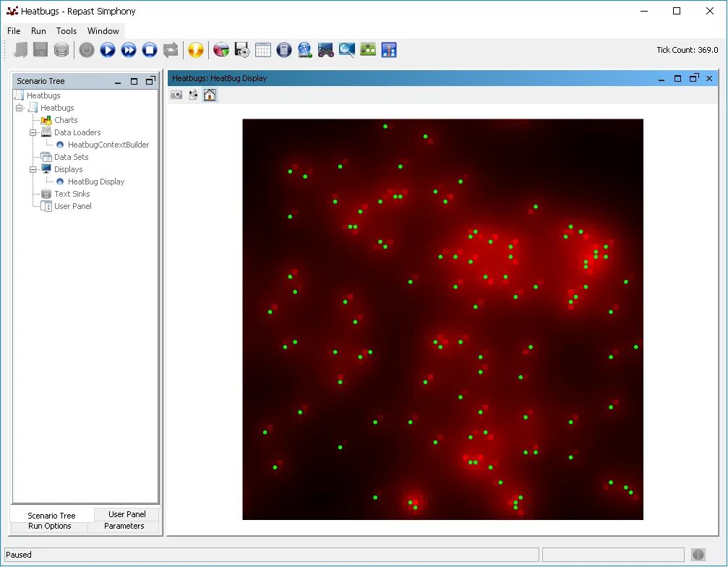Click the info icon in status bar
This screenshot has height=567, width=728.
pyautogui.click(x=698, y=555)
